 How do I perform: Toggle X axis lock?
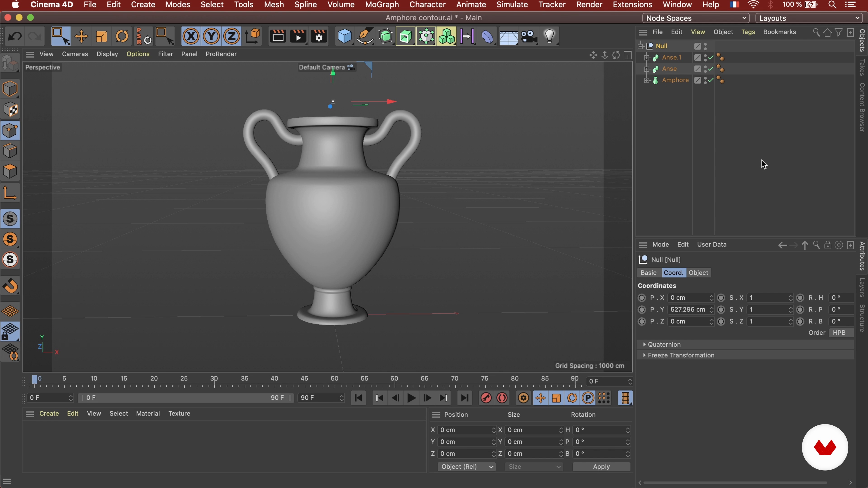pyautogui.click(x=191, y=36)
